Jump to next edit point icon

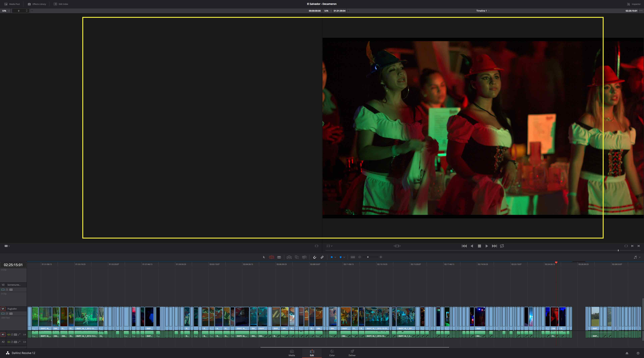tap(632, 246)
